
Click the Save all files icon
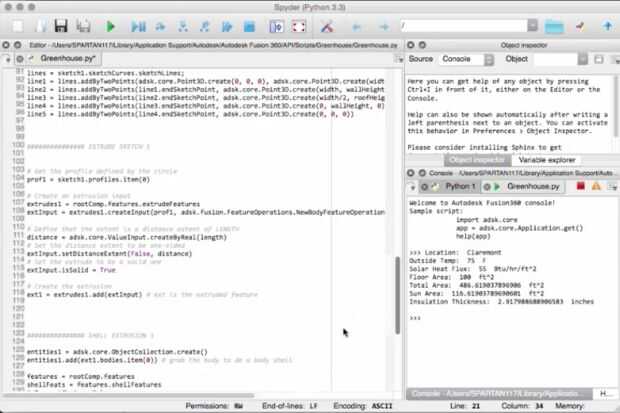[83, 27]
